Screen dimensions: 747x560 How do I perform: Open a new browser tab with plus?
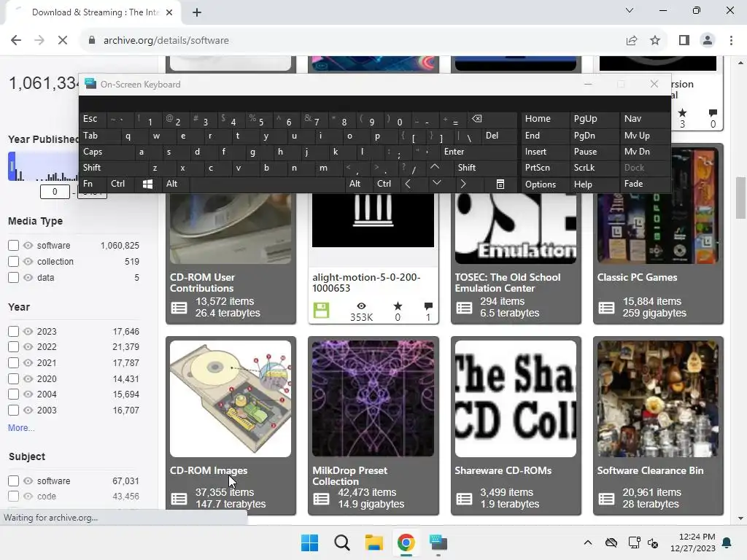197,12
